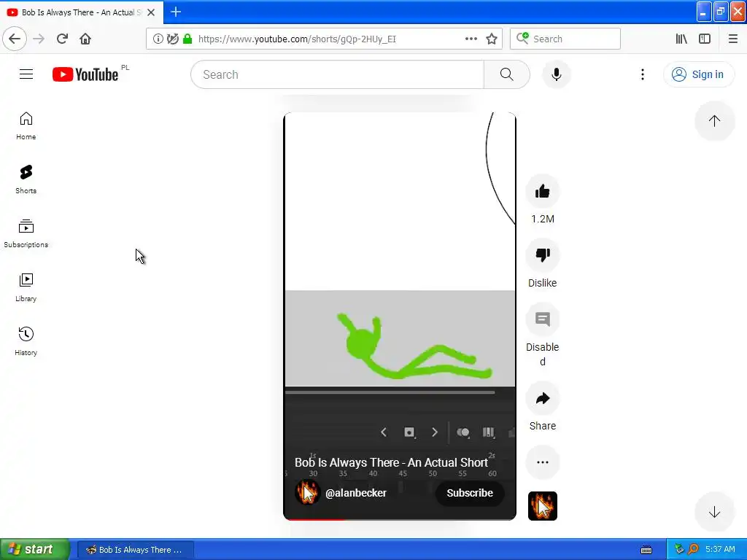
Task: Dislike this short
Action: [x=542, y=255]
